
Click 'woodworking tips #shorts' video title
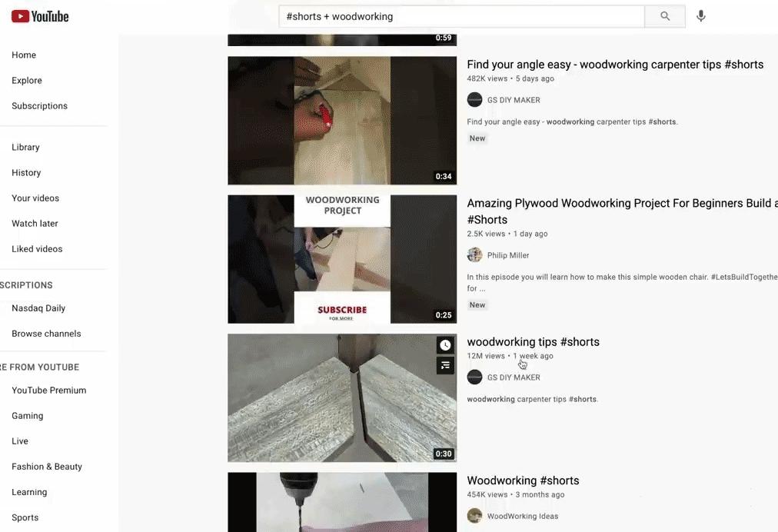[x=533, y=342]
